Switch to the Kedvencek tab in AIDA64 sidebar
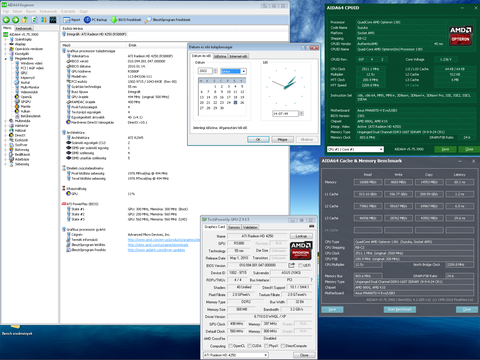Screen dimensions: 480x360 coord(24,28)
